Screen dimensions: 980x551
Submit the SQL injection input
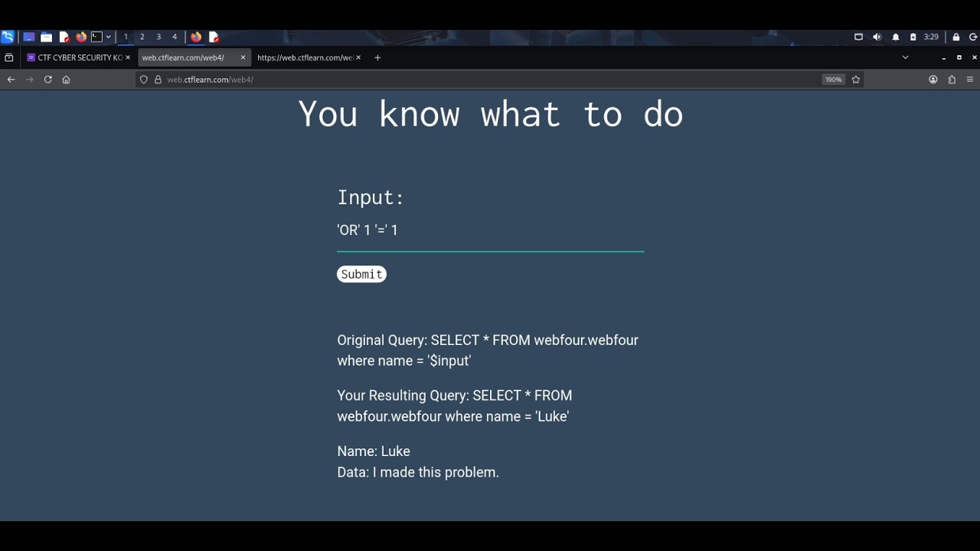click(x=361, y=274)
